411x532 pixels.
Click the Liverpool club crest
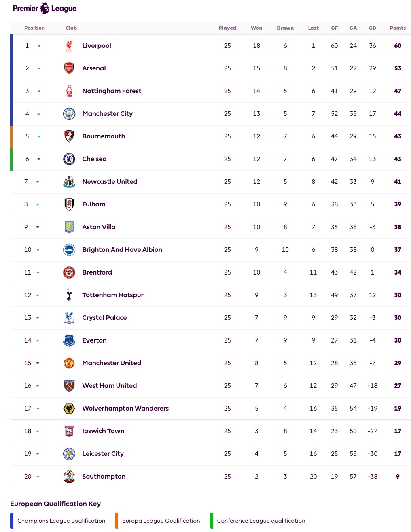[x=69, y=46]
